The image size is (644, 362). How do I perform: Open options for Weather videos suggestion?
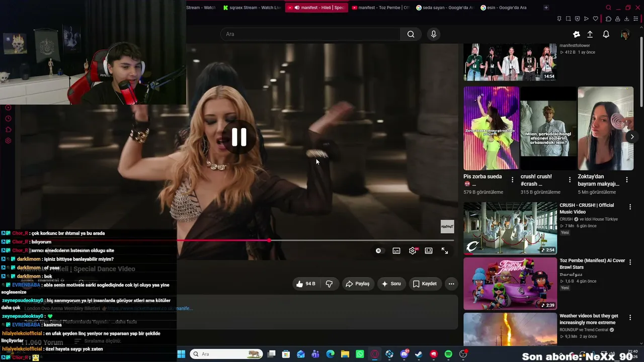coord(630,317)
